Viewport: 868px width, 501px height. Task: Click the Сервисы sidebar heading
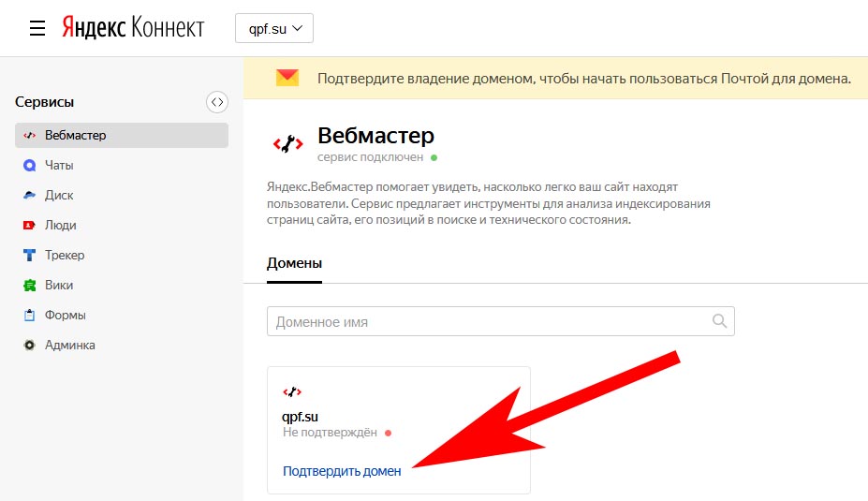(44, 102)
